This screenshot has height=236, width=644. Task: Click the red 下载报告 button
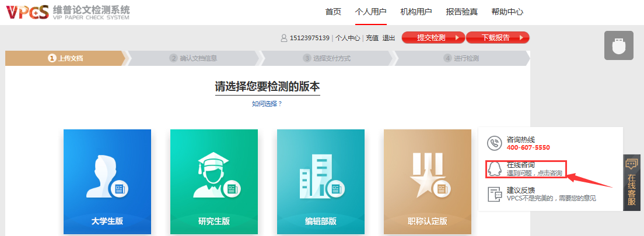pyautogui.click(x=498, y=38)
